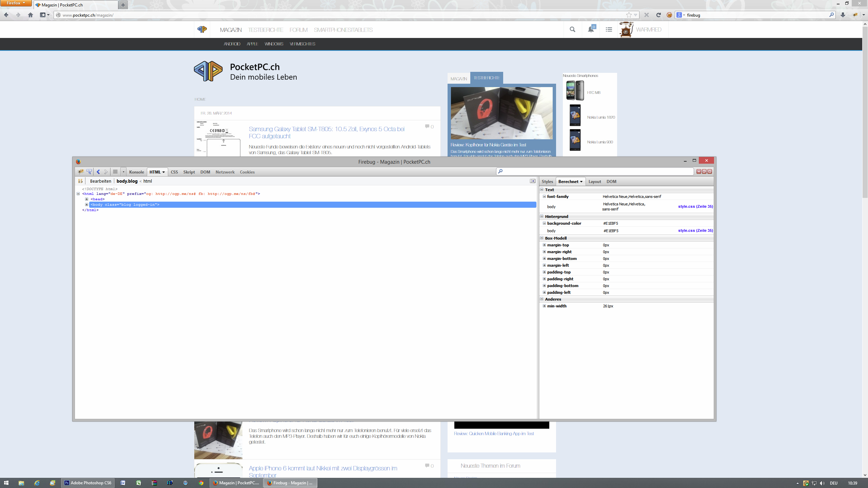Open the Windows Start button

pyautogui.click(x=6, y=483)
